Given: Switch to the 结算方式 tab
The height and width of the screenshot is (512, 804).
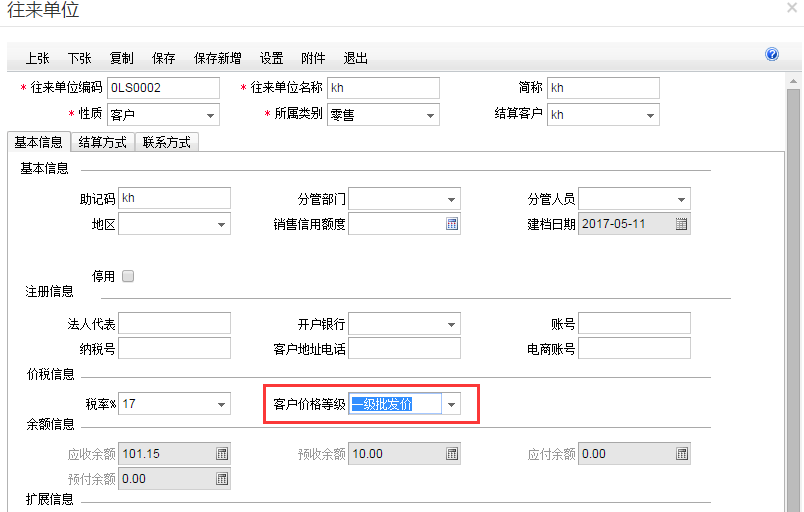Looking at the screenshot, I should pyautogui.click(x=102, y=142).
